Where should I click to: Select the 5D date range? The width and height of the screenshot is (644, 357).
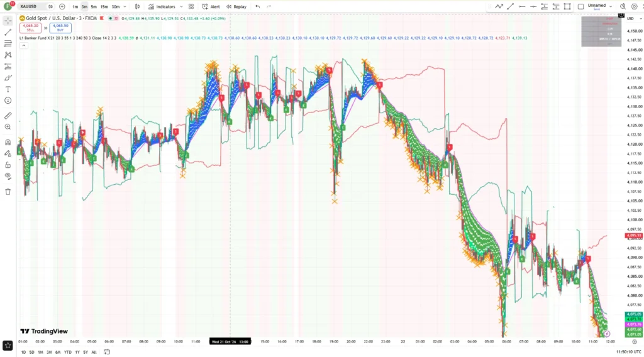point(31,352)
